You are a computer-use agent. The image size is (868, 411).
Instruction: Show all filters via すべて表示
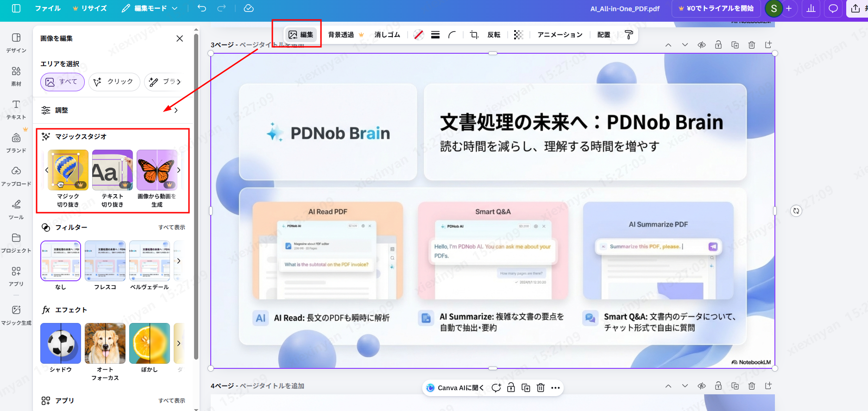(172, 228)
